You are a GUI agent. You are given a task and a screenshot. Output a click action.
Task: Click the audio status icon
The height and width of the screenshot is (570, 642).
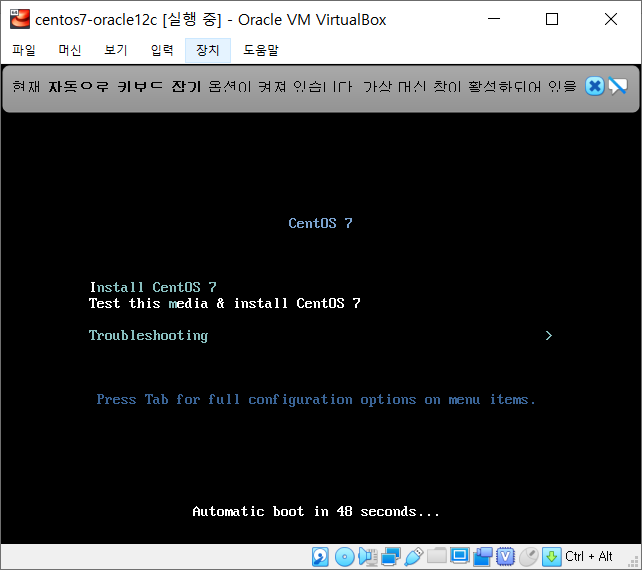[368, 557]
